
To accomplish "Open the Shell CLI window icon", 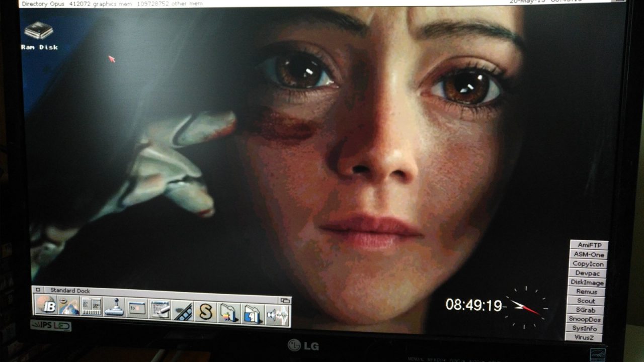I will (137, 308).
